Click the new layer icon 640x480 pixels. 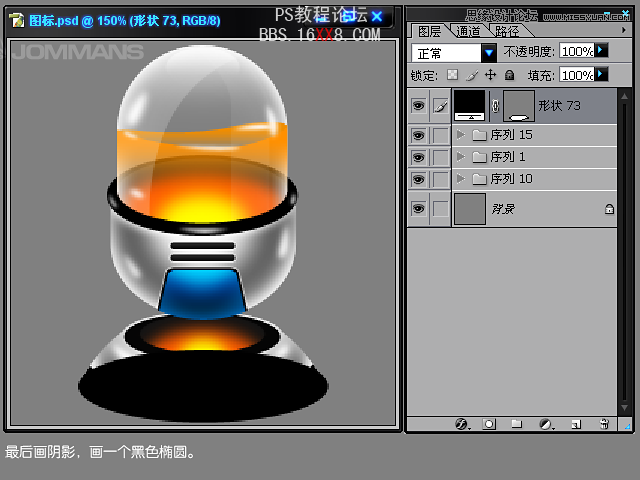pyautogui.click(x=575, y=424)
